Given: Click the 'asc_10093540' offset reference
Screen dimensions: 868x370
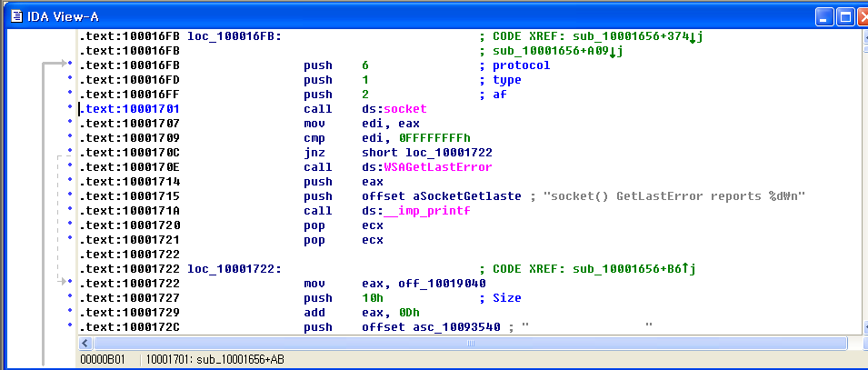Looking at the screenshot, I should 456,326.
